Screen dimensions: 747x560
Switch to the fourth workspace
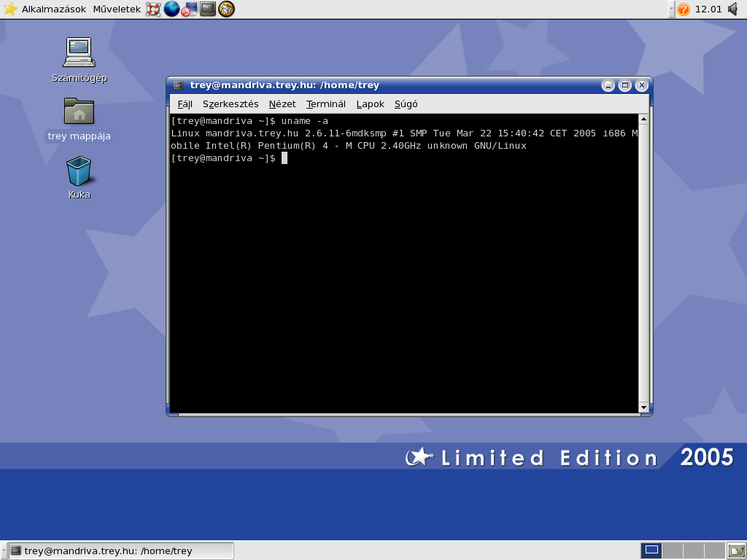coord(714,551)
